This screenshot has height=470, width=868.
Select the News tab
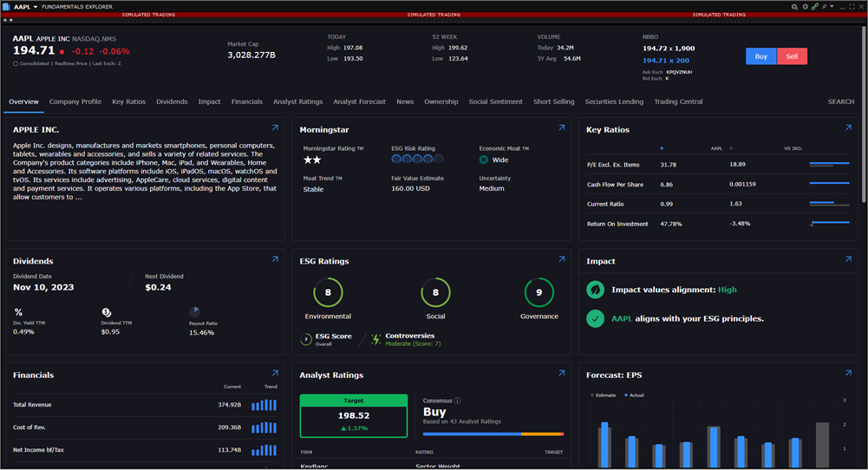[405, 101]
